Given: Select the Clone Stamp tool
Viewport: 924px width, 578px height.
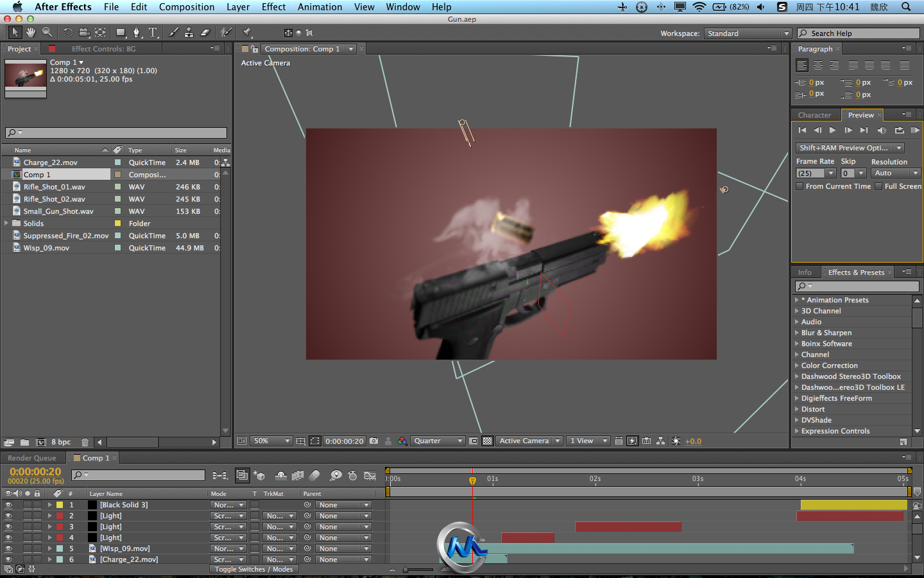Looking at the screenshot, I should 189,32.
